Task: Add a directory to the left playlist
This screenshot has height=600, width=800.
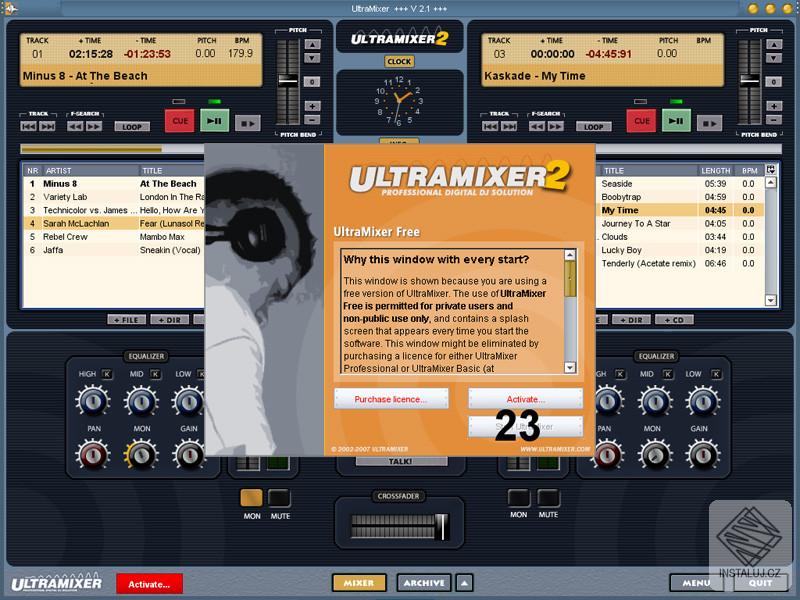Action: tap(170, 320)
